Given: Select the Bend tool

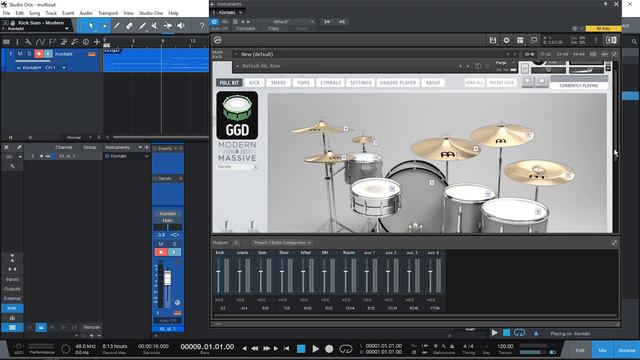Looking at the screenshot, I should [168, 26].
